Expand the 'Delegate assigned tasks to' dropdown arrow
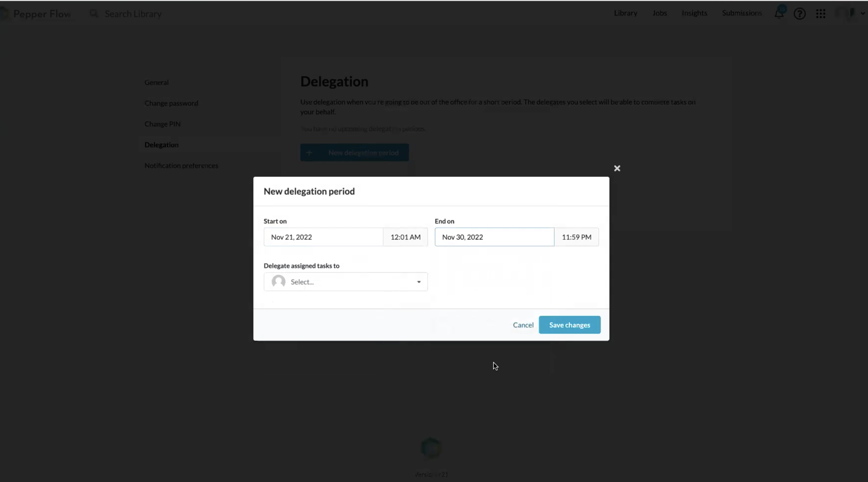The width and height of the screenshot is (868, 482). pyautogui.click(x=419, y=282)
